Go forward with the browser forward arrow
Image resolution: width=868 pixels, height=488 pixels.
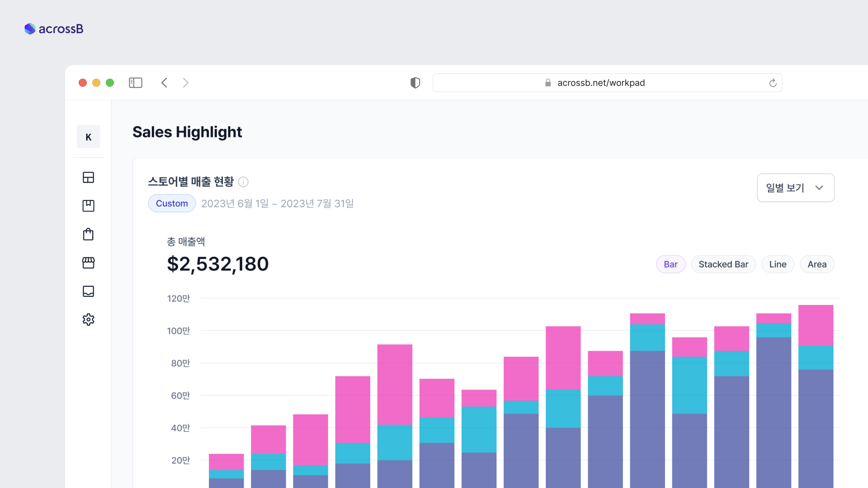(185, 83)
